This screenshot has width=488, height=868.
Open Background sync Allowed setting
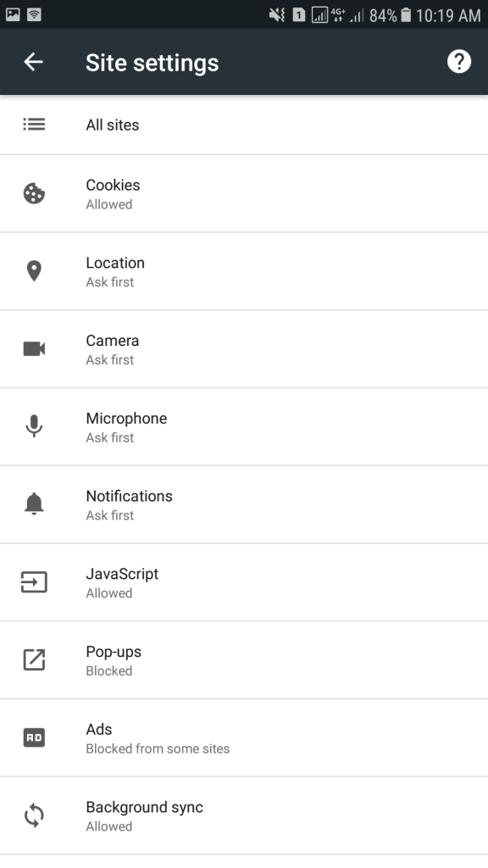tap(244, 815)
